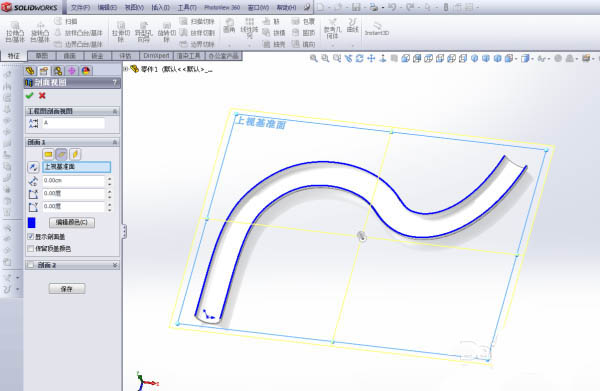Click section view label field A
The height and width of the screenshot is (391, 600).
73,123
